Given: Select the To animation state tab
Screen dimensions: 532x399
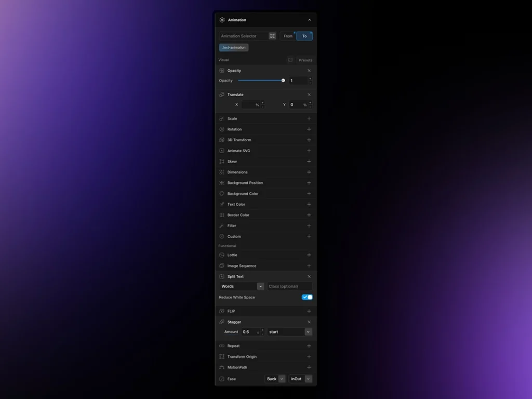Looking at the screenshot, I should [x=304, y=36].
